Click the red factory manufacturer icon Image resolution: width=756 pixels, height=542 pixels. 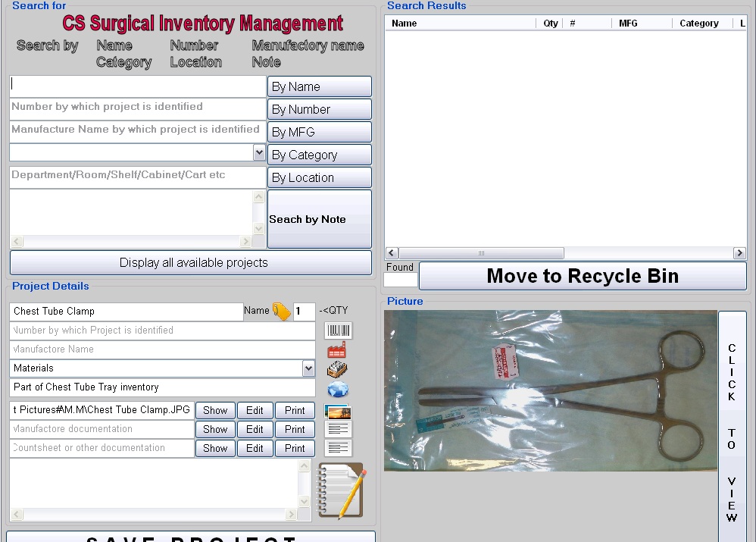tap(337, 350)
